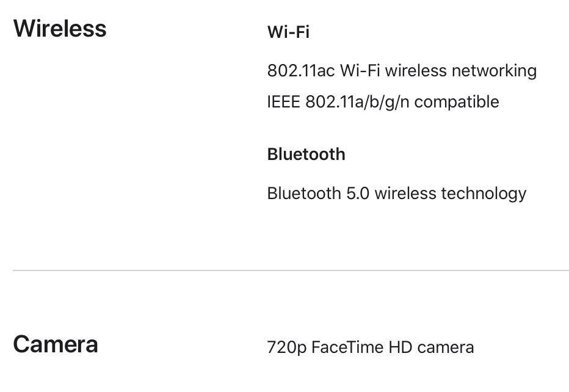Click the word 'networking'
This screenshot has width=569, height=392.
coord(494,71)
